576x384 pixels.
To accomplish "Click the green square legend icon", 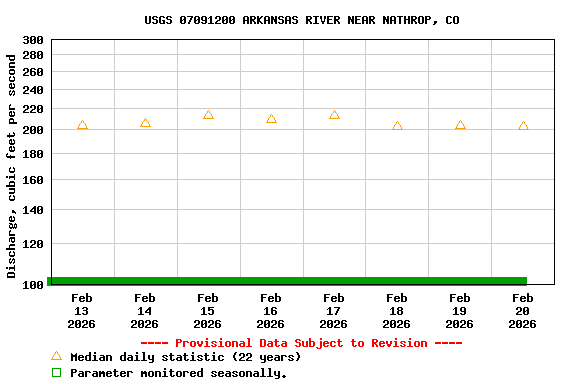I will 57,373.
